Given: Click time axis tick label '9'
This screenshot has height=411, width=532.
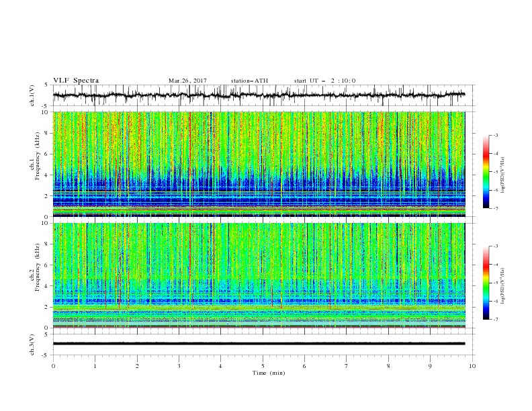Looking at the screenshot, I should 430,366.
